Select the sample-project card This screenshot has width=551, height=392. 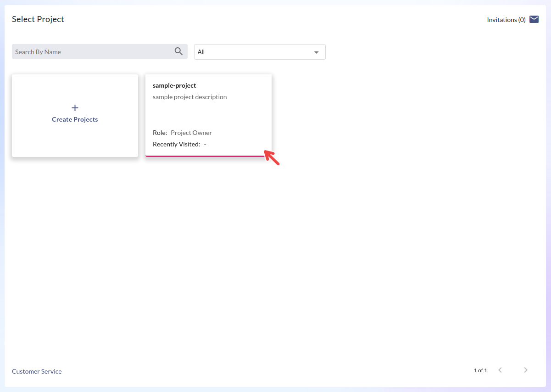pos(208,115)
